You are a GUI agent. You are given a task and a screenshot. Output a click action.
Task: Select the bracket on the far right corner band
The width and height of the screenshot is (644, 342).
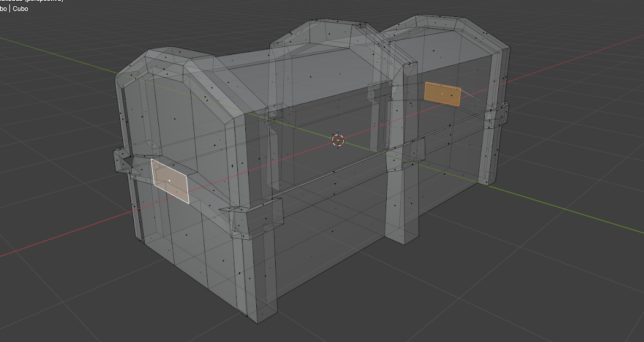coord(499,114)
